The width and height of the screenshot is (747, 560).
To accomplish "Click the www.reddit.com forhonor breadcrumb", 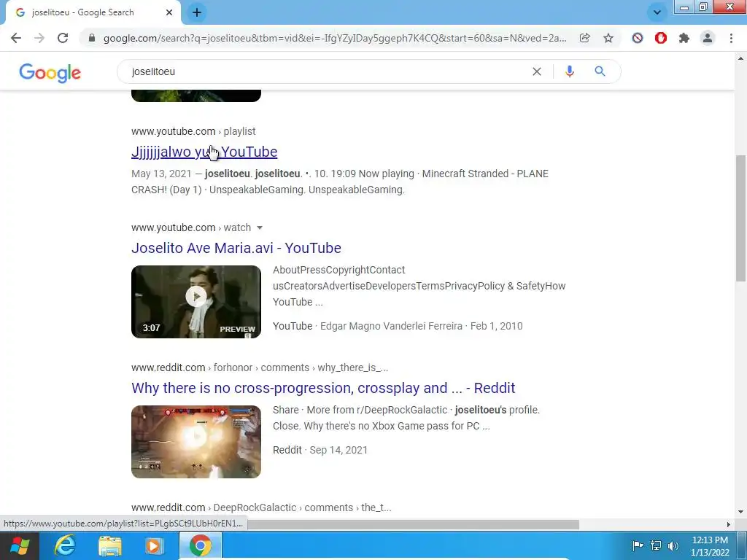I will coord(260,367).
